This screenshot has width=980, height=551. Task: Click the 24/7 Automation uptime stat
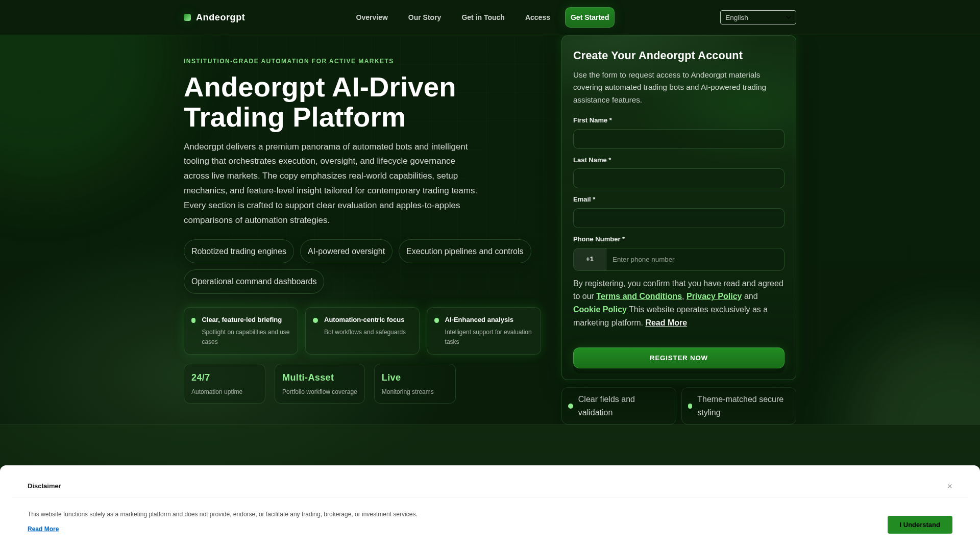pyautogui.click(x=225, y=384)
